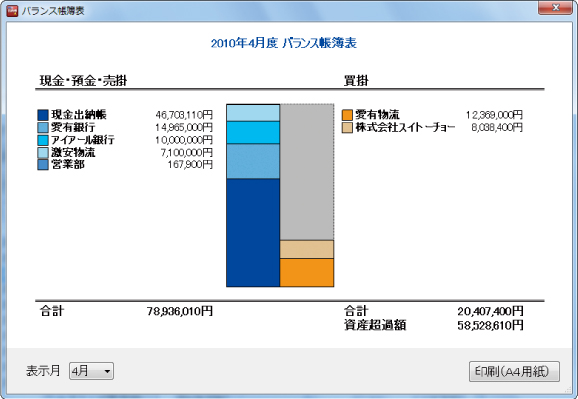Click the 14,965,000円 amount
Viewport: 578px width, 399px height.
[x=184, y=128]
